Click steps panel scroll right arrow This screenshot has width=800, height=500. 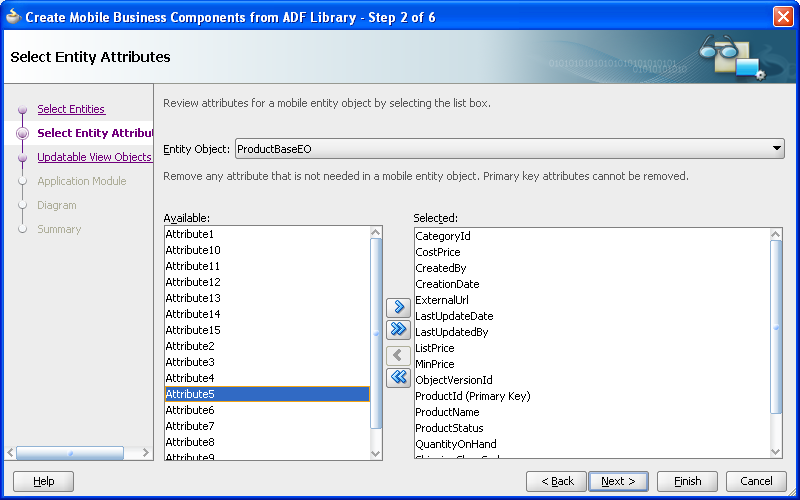tap(145, 453)
